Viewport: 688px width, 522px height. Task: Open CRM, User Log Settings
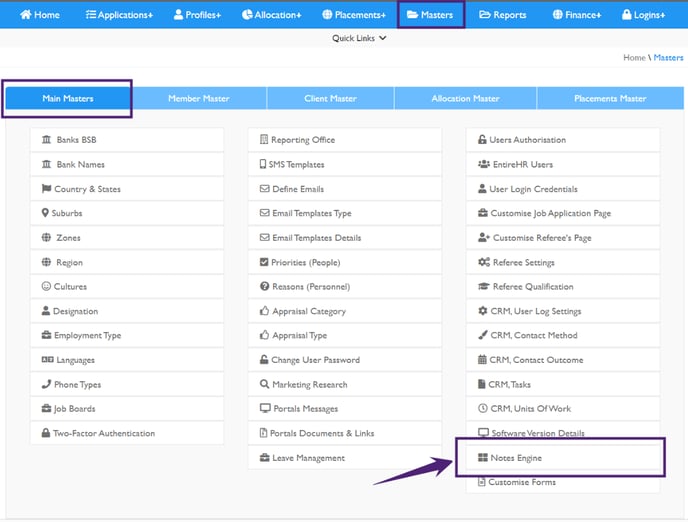click(x=563, y=311)
